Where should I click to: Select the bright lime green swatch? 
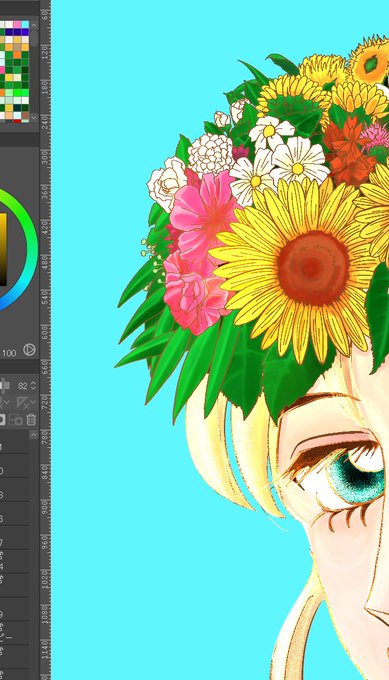[x=17, y=93]
